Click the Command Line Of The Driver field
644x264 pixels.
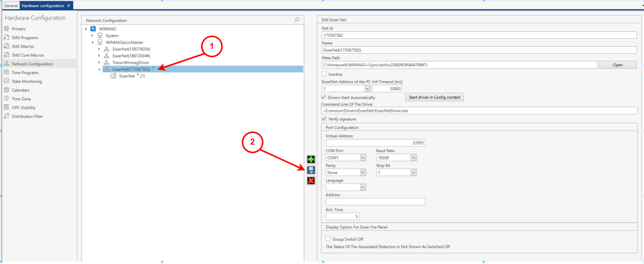479,111
